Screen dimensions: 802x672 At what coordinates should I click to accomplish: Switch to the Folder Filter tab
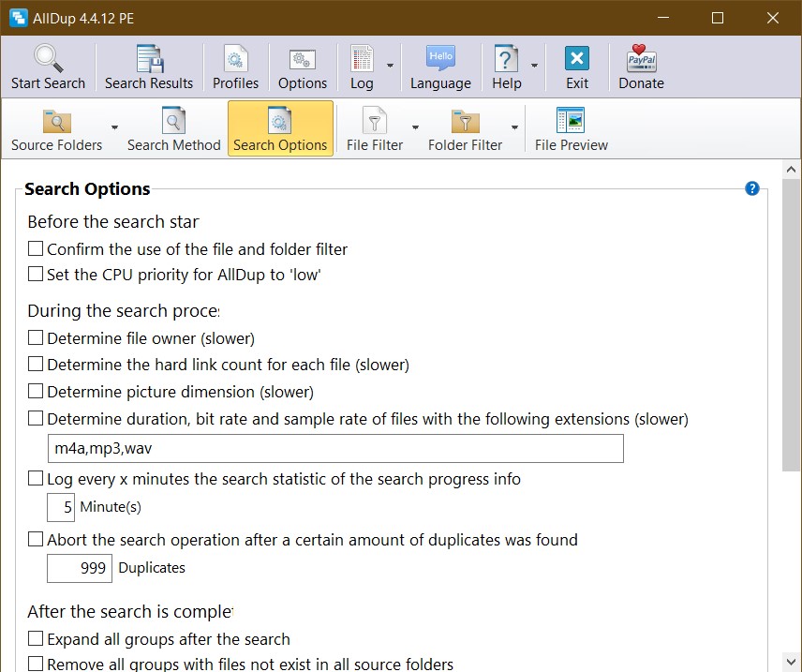point(465,129)
